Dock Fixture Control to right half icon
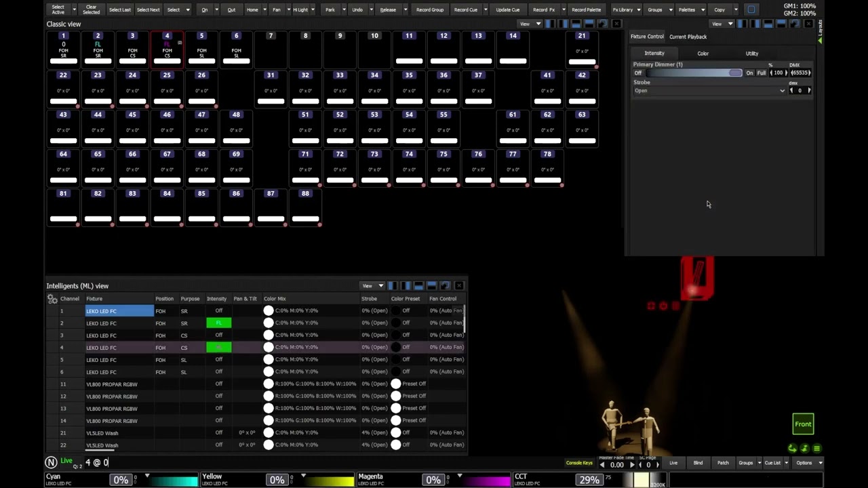The image size is (868, 488). coord(755,24)
